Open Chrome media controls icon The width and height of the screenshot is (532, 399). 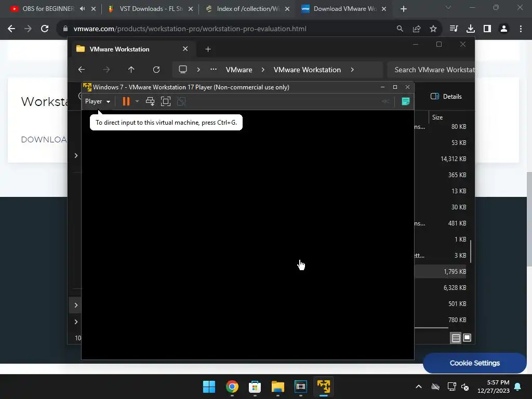[454, 29]
